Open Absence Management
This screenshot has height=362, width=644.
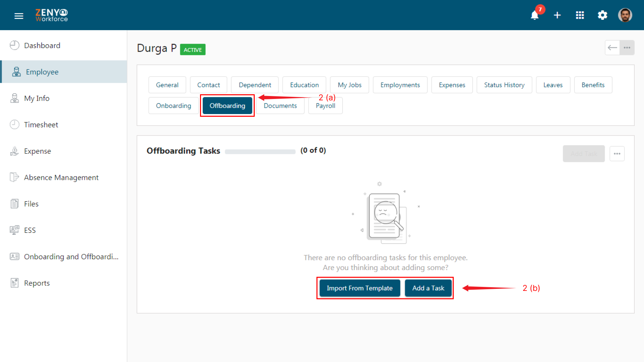point(63,177)
